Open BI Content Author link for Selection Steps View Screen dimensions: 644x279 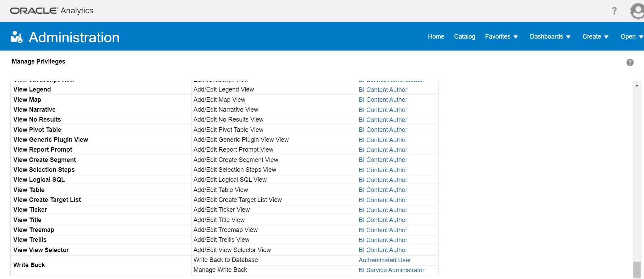(383, 170)
